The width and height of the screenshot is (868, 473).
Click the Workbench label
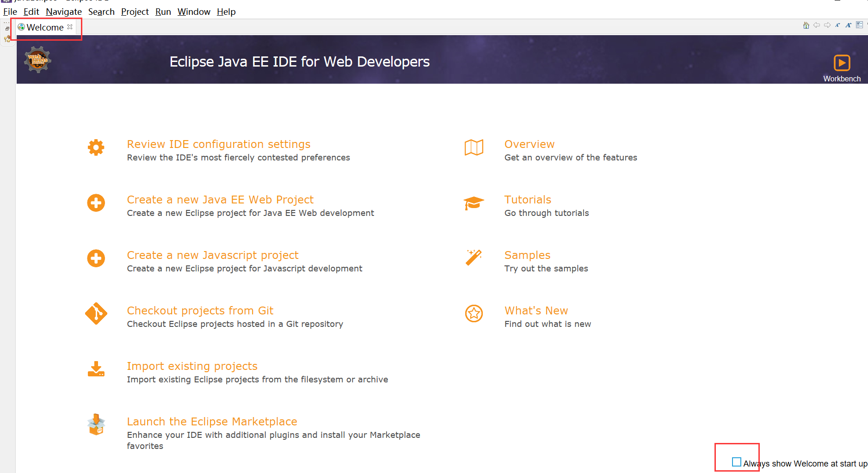(842, 79)
